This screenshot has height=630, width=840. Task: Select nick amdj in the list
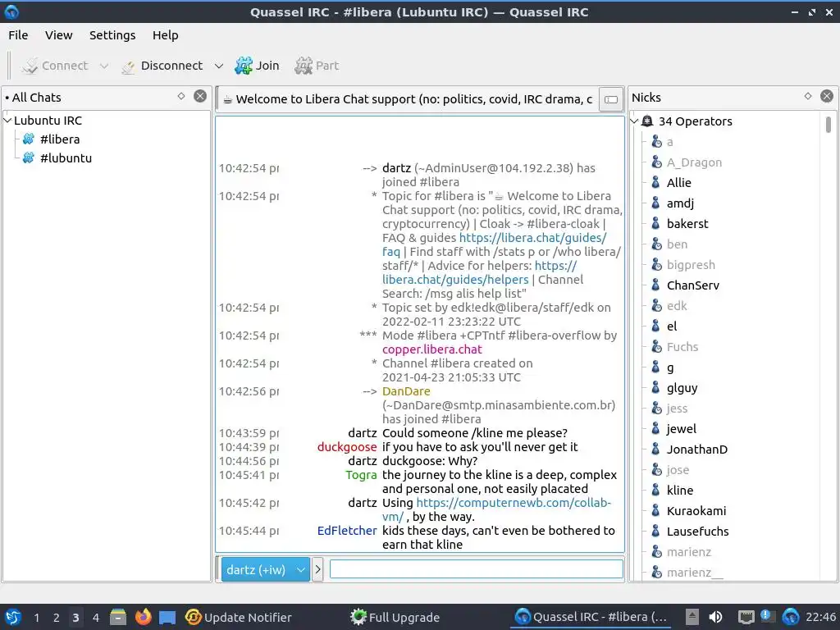click(x=680, y=203)
